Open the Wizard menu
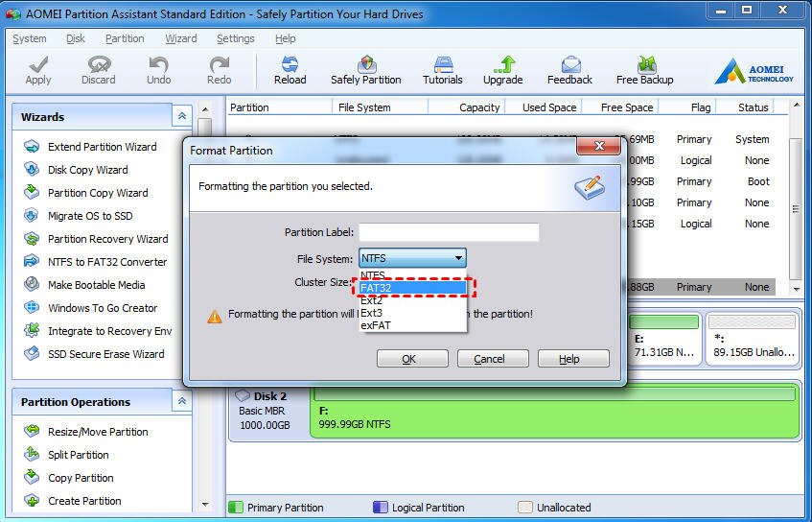The image size is (812, 522). (x=181, y=38)
